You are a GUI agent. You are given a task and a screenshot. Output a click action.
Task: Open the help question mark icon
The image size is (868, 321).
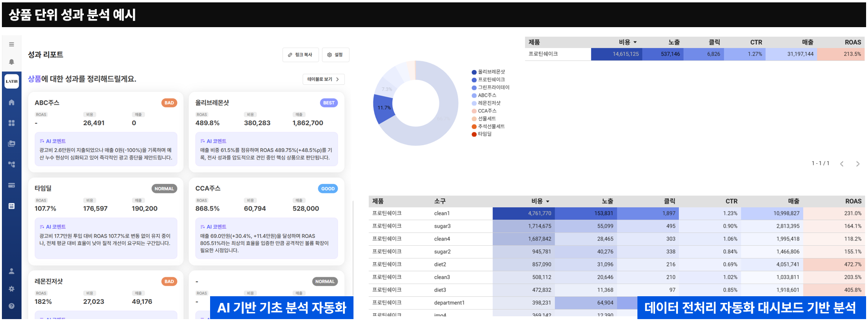(x=11, y=306)
